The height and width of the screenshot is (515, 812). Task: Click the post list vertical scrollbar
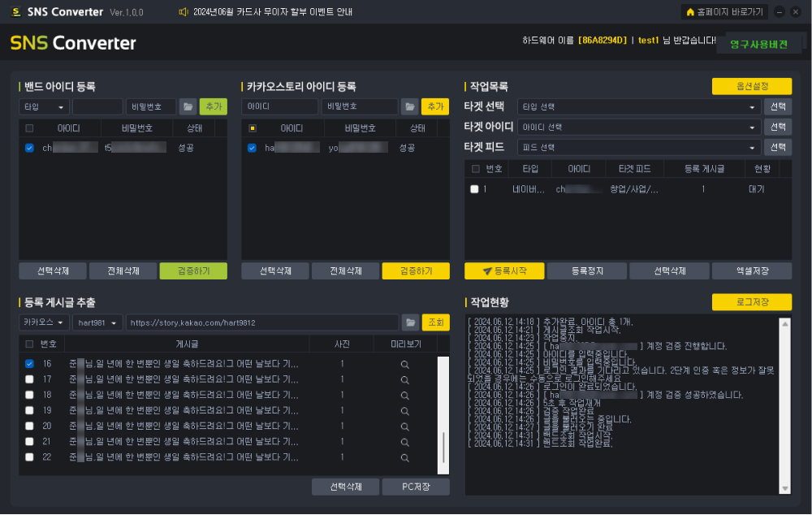443,415
